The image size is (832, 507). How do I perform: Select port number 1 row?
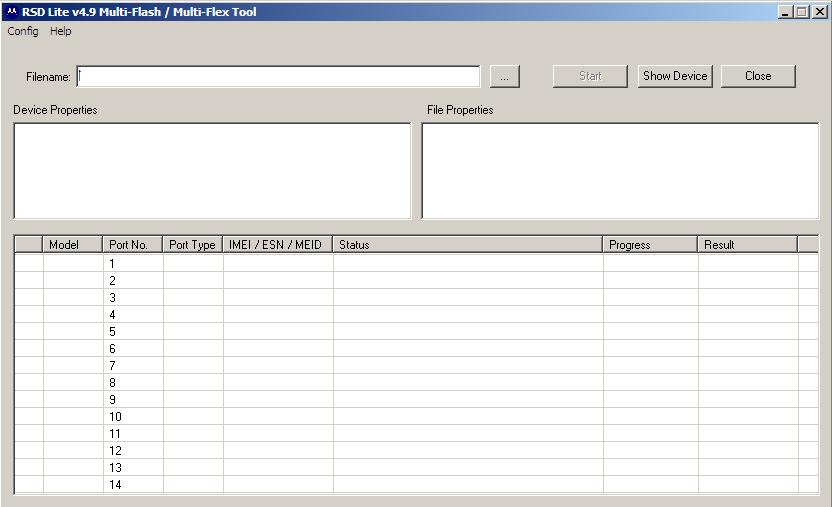pos(417,263)
